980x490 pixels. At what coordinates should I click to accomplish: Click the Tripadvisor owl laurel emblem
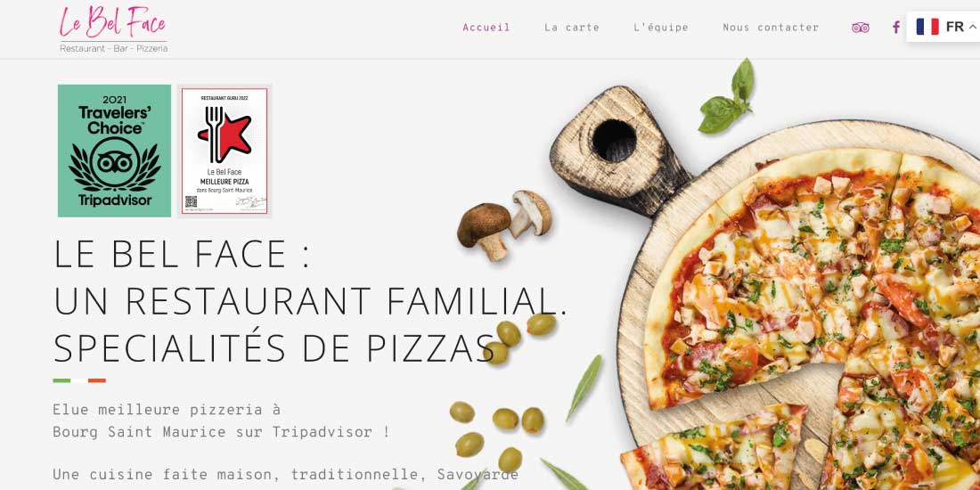click(114, 165)
